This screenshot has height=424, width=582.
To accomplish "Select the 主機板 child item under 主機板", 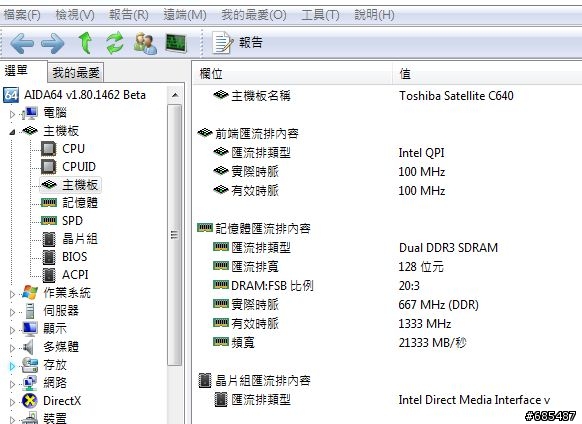I will [71, 185].
